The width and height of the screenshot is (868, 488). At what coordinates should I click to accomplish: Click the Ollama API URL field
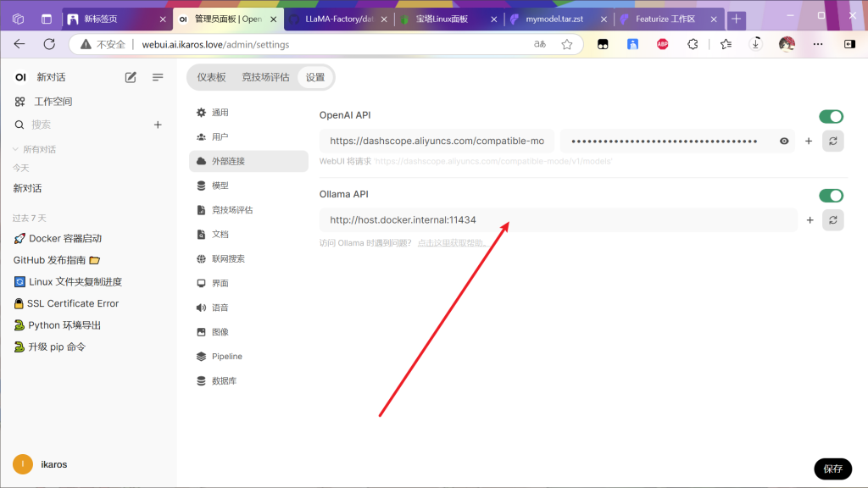(558, 220)
